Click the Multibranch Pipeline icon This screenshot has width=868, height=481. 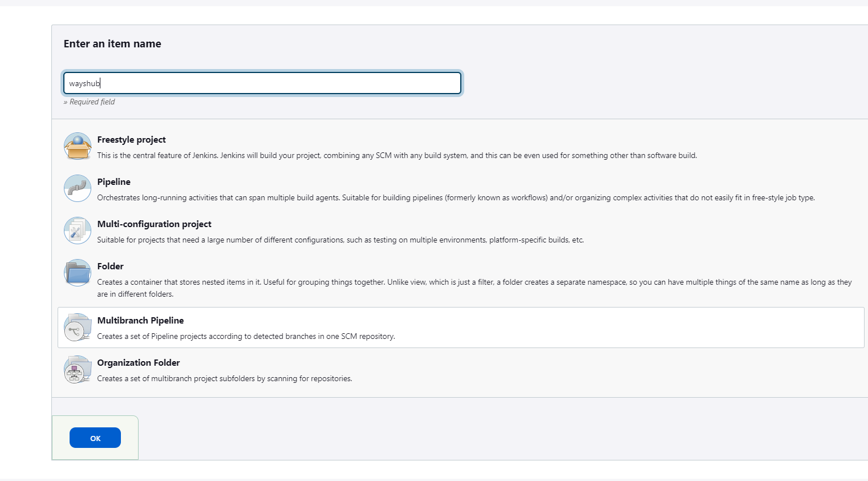tap(77, 327)
